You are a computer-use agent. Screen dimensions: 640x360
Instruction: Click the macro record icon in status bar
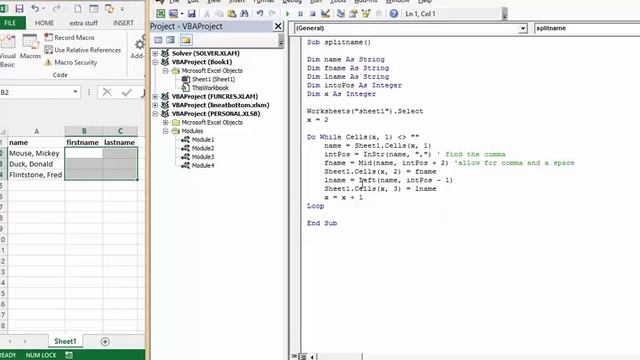[69, 355]
